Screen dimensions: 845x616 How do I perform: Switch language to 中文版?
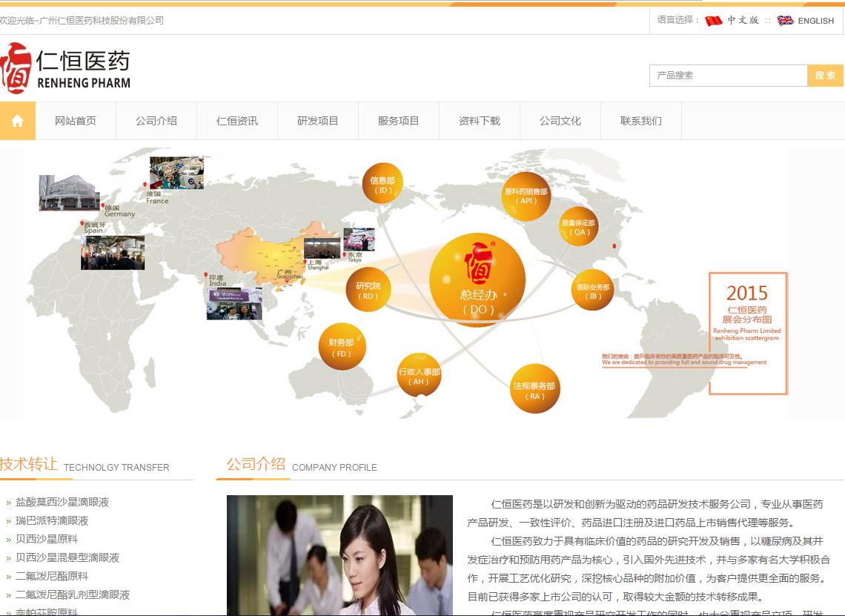(743, 21)
